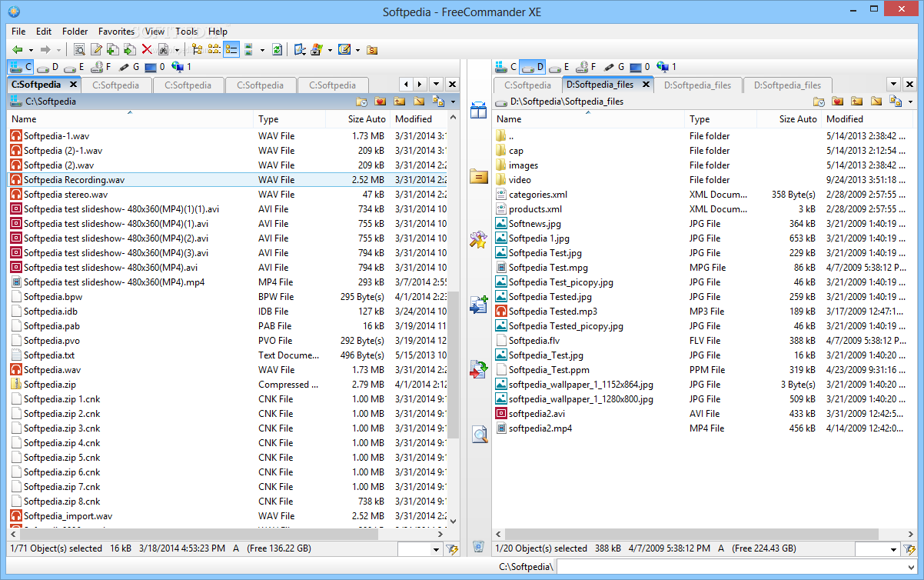The width and height of the screenshot is (924, 580).
Task: Click the recycle bin icon in the middle bar
Action: 479,546
